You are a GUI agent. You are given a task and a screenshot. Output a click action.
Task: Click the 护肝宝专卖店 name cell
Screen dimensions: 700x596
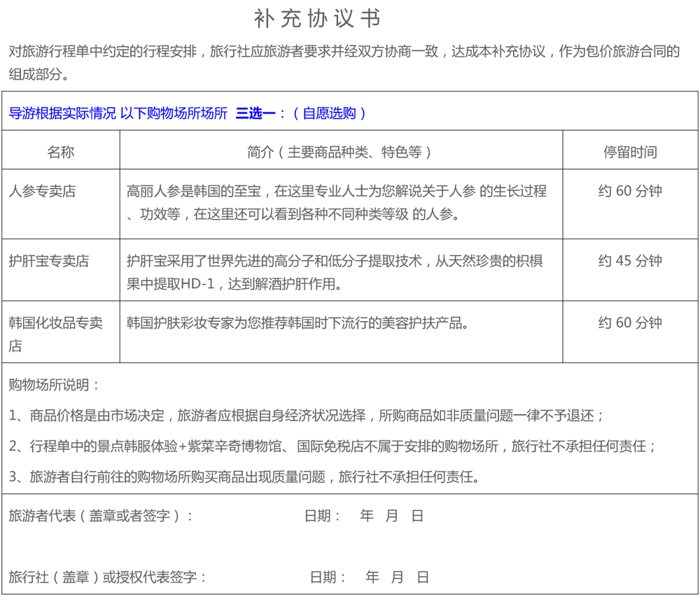[49, 261]
